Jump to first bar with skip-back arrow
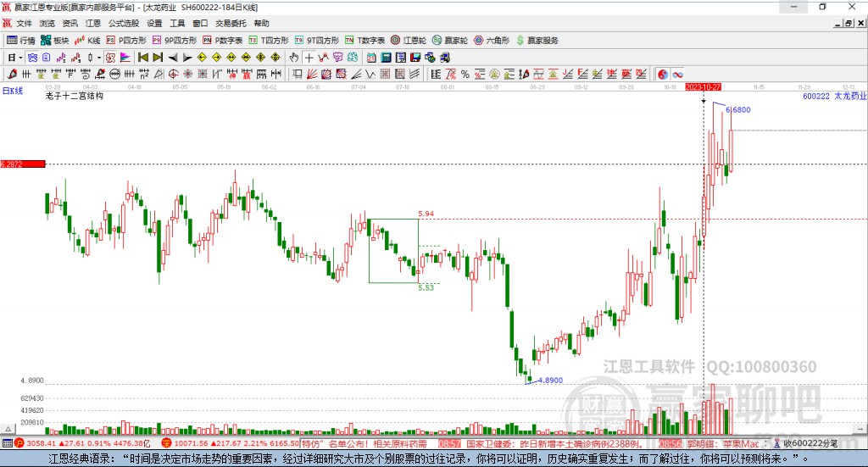 [x=142, y=58]
